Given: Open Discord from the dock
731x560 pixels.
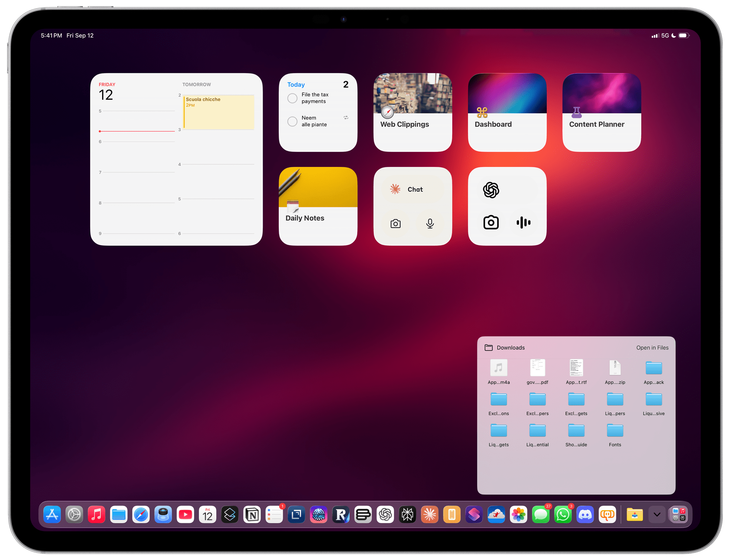Looking at the screenshot, I should tap(585, 515).
